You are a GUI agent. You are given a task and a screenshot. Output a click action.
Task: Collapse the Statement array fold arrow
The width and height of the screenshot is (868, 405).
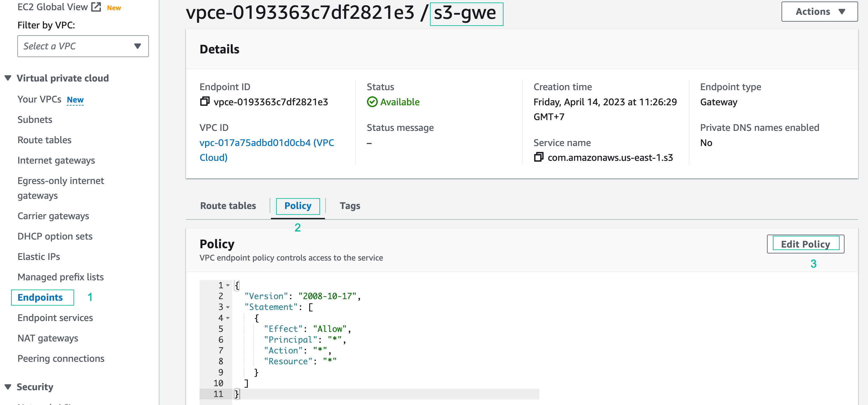tap(228, 307)
